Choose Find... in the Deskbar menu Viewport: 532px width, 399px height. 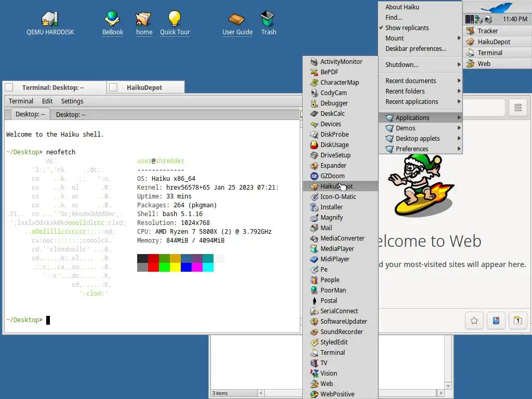point(420,18)
